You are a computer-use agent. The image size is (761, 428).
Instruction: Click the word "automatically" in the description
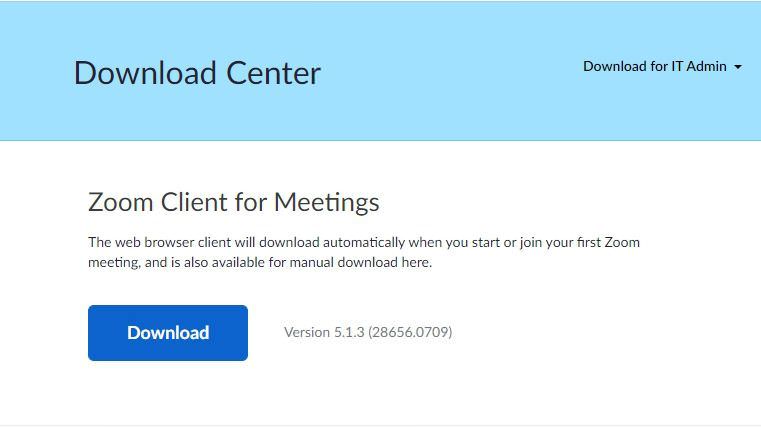pyautogui.click(x=364, y=242)
